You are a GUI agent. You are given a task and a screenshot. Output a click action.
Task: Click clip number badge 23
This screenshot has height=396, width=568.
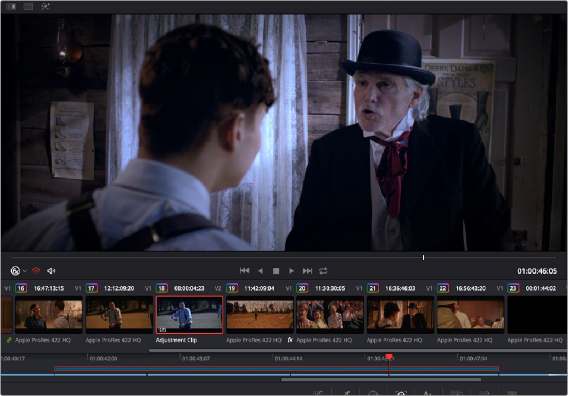[513, 288]
